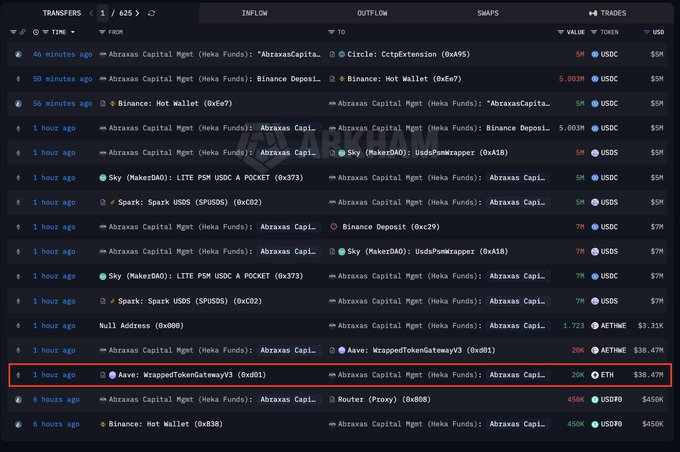Click the Sky logo in the 5M LITE PSM USDC row
This screenshot has width=680, height=452.
(103, 178)
